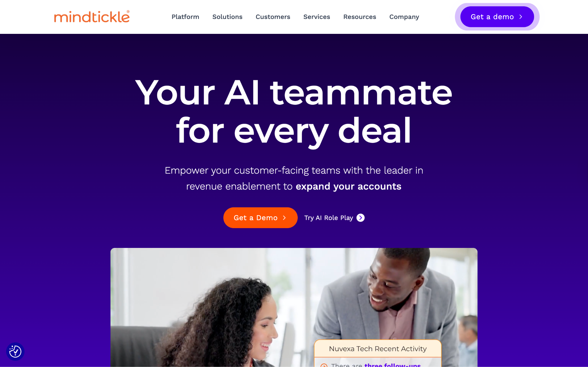Click the arrow circle beside Try AI Role Play
Image resolution: width=588 pixels, height=367 pixels.
(361, 218)
